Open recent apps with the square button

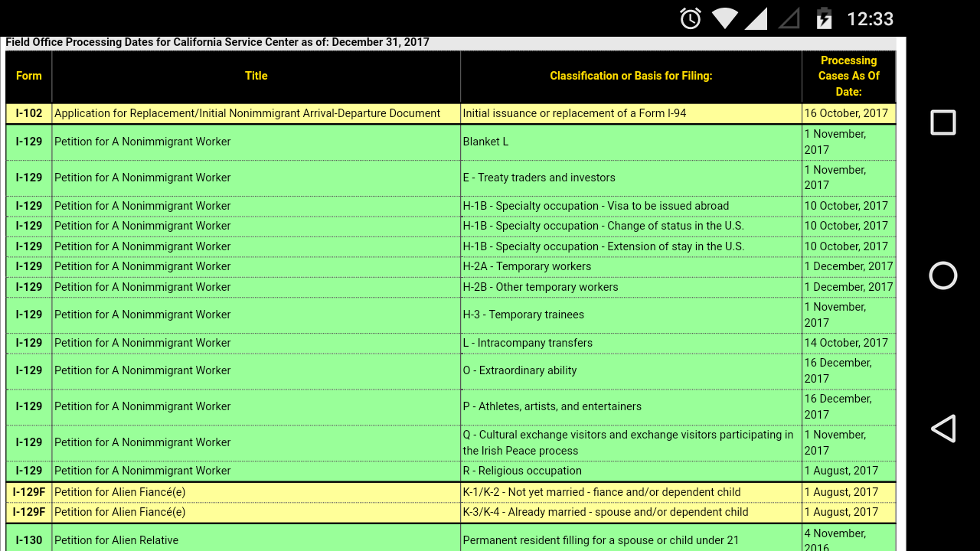click(x=943, y=122)
